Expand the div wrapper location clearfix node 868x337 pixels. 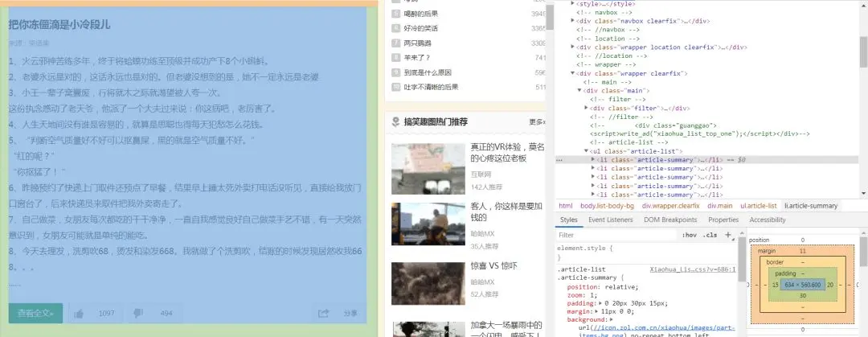(573, 47)
